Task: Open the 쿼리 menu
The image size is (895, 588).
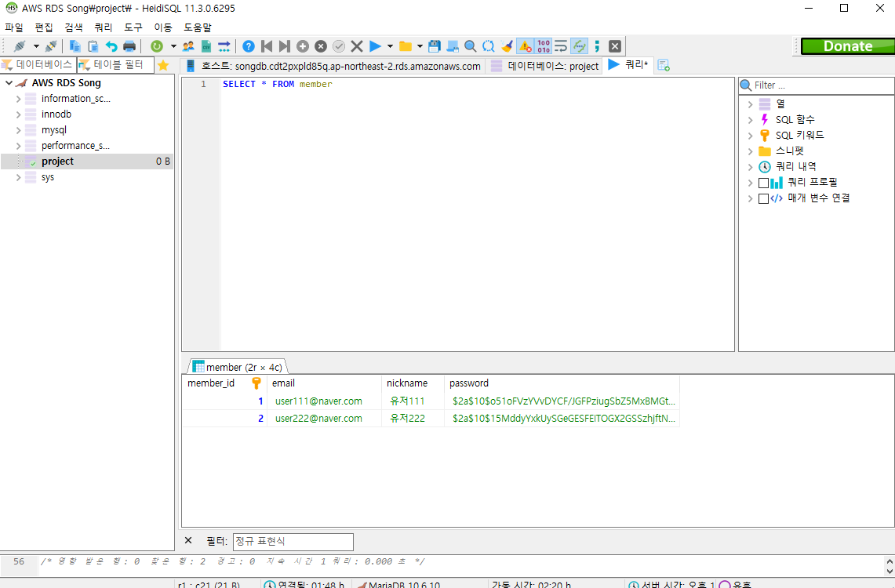Action: coord(104,27)
